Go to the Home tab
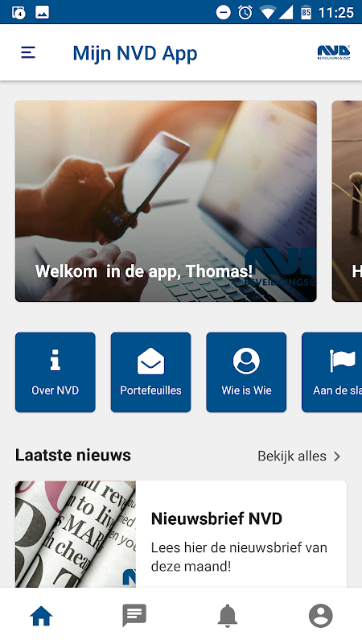The width and height of the screenshot is (362, 644). click(x=42, y=616)
